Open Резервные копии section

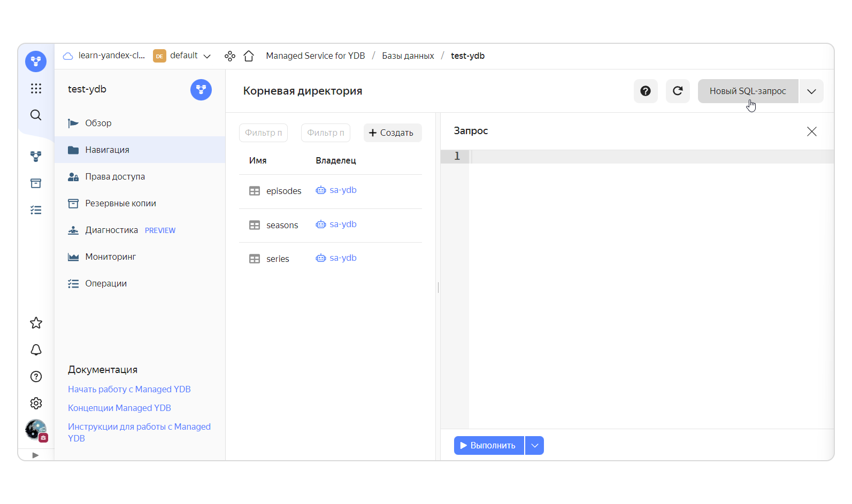[140, 203]
